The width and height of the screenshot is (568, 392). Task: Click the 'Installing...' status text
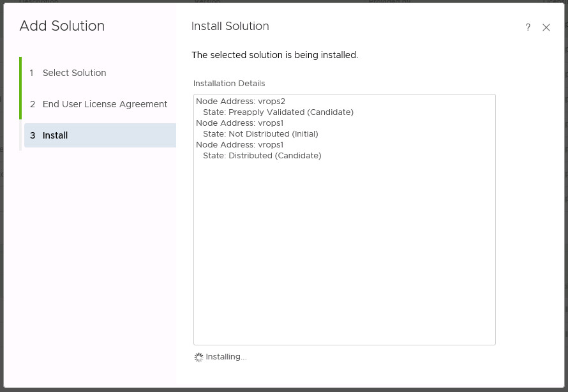(x=226, y=357)
